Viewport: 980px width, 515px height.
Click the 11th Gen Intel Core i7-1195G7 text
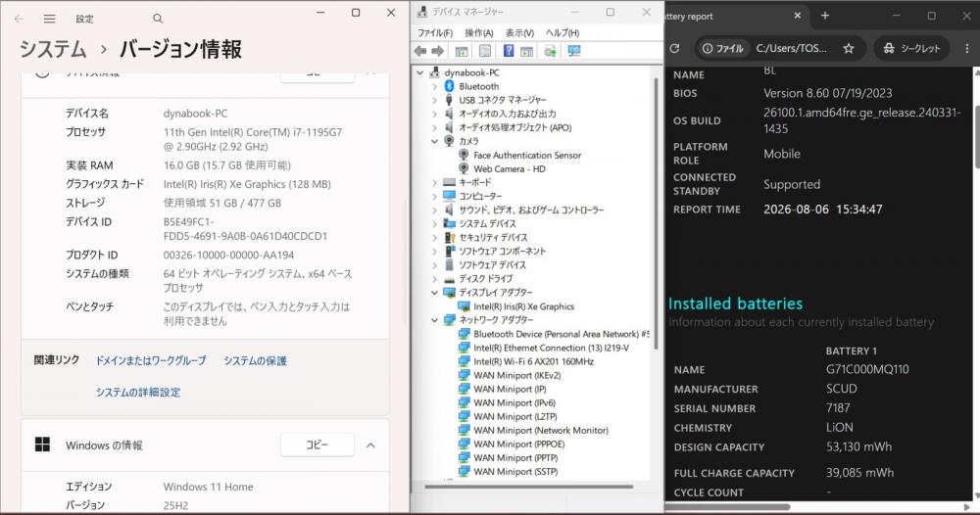(x=253, y=139)
